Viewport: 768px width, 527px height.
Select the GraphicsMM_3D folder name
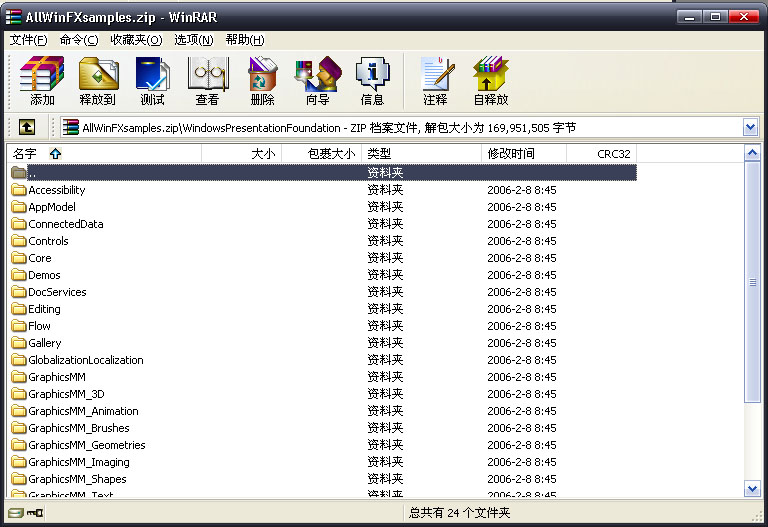pyautogui.click(x=66, y=394)
